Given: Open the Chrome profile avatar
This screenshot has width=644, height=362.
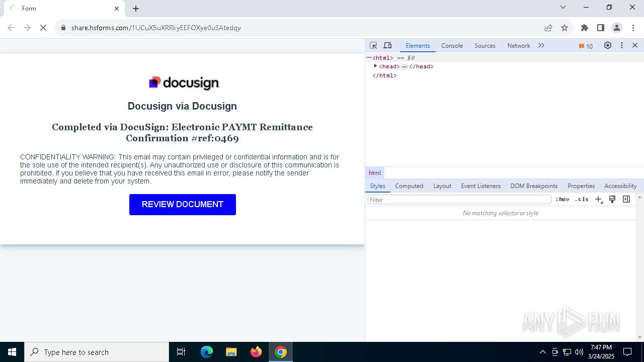Looking at the screenshot, I should point(617,28).
